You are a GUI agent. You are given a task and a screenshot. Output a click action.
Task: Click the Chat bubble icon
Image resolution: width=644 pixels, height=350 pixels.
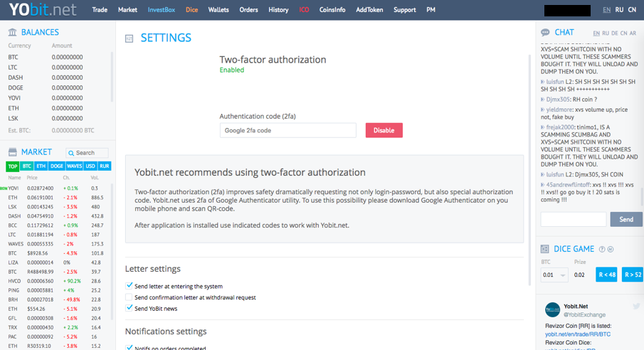pyautogui.click(x=545, y=33)
